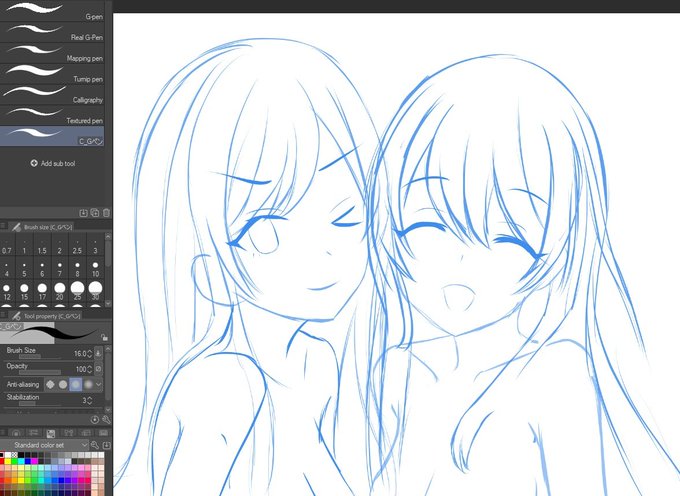Open the Brush size palette tab
Viewport: 680px width, 496px height.
pyautogui.click(x=42, y=227)
